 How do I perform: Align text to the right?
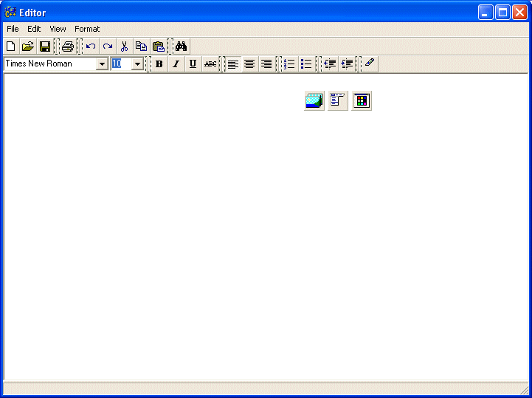[x=266, y=64]
